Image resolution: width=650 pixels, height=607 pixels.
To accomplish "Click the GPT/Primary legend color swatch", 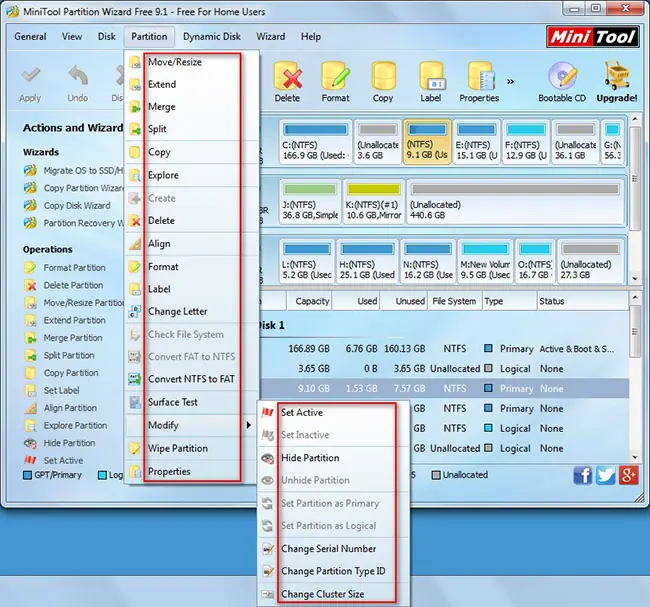I will pyautogui.click(x=27, y=475).
